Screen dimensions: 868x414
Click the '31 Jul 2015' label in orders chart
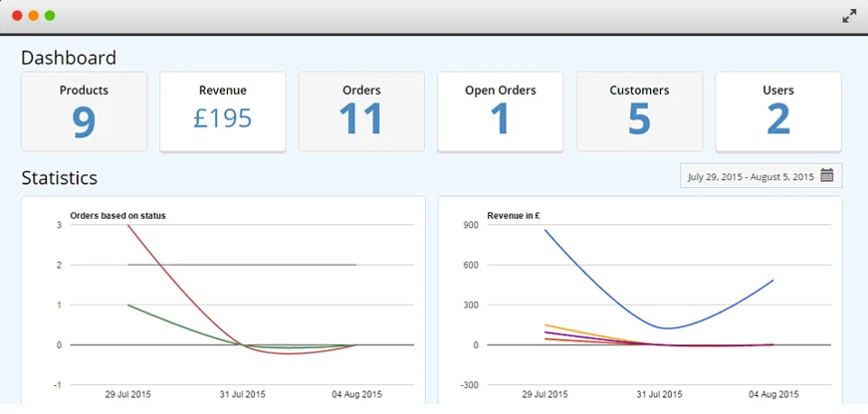[x=242, y=395]
